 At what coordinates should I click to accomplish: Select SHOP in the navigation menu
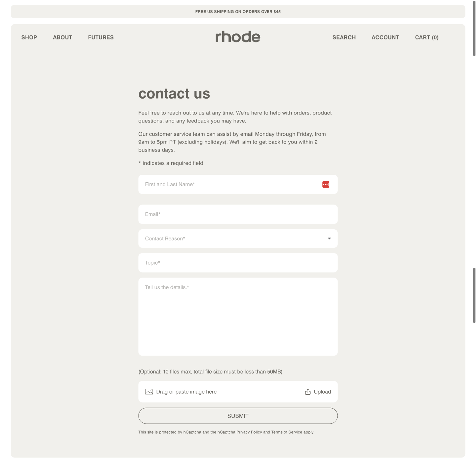click(x=29, y=37)
